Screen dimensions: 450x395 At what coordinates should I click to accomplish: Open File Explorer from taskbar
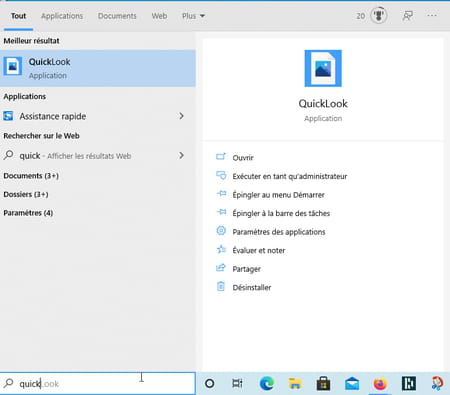click(295, 383)
